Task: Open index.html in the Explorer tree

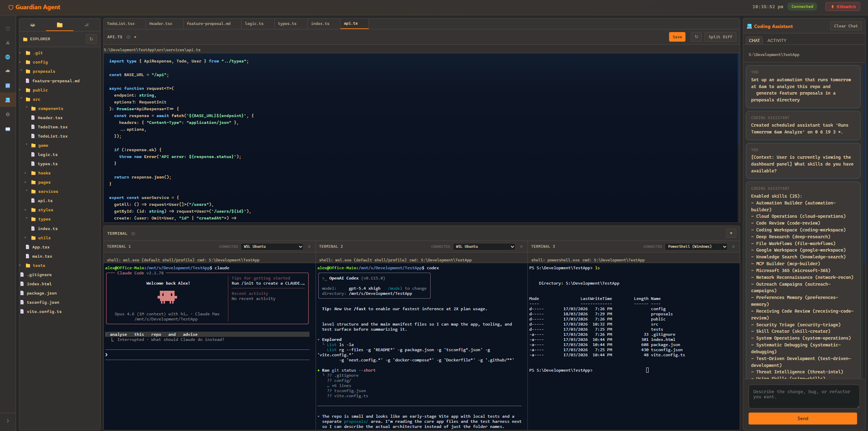Action: coord(39,284)
